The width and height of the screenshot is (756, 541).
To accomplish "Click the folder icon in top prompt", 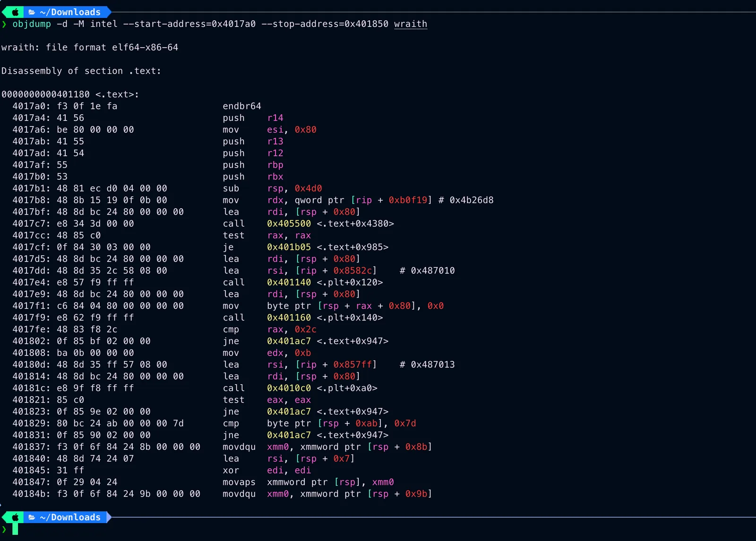I will tap(32, 12).
